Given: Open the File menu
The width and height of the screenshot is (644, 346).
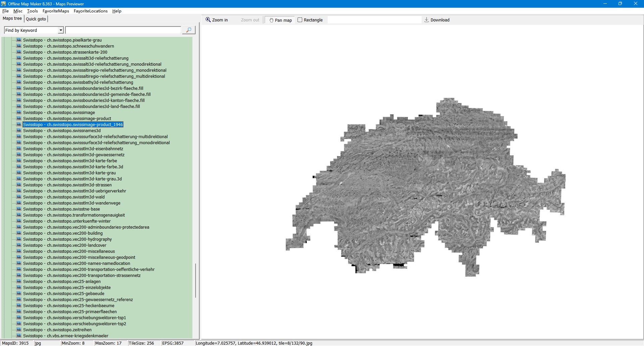Looking at the screenshot, I should pyautogui.click(x=5, y=11).
